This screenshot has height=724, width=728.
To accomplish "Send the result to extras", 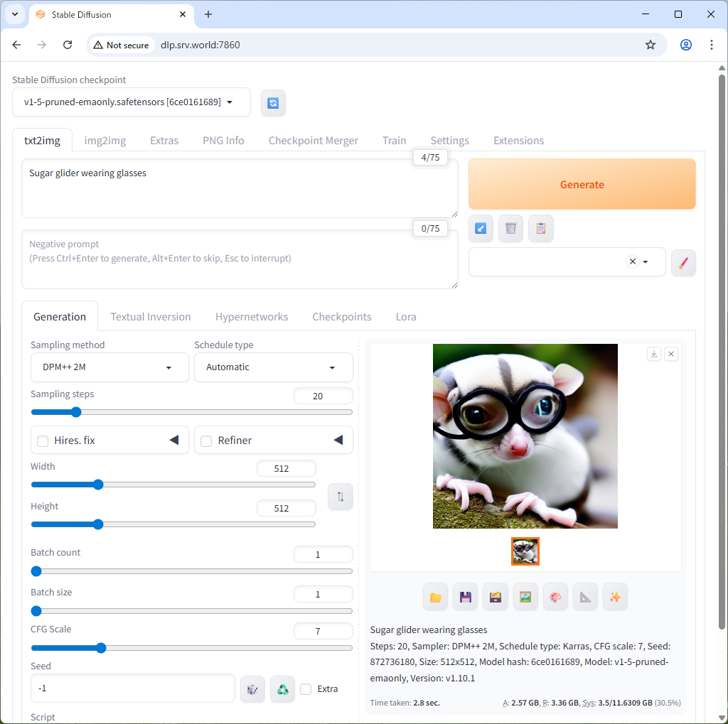I will tap(585, 597).
